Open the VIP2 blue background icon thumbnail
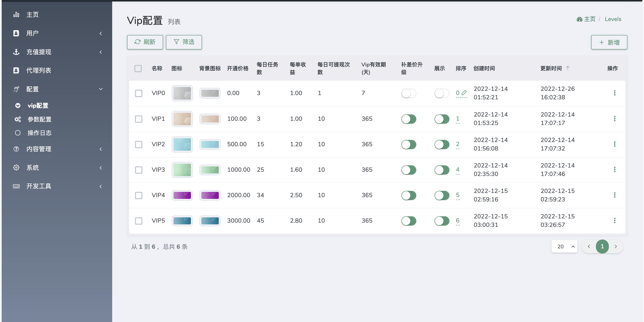The height and width of the screenshot is (322, 644). 210,144
